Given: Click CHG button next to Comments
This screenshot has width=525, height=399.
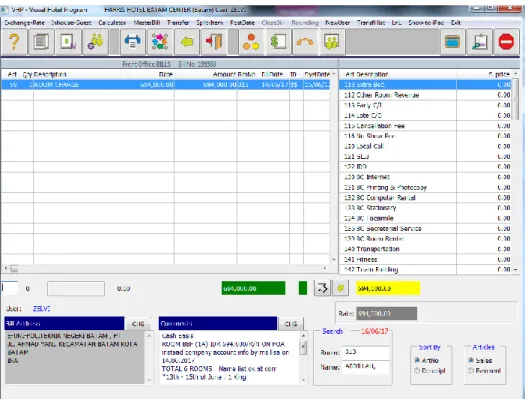Looking at the screenshot, I should [291, 324].
